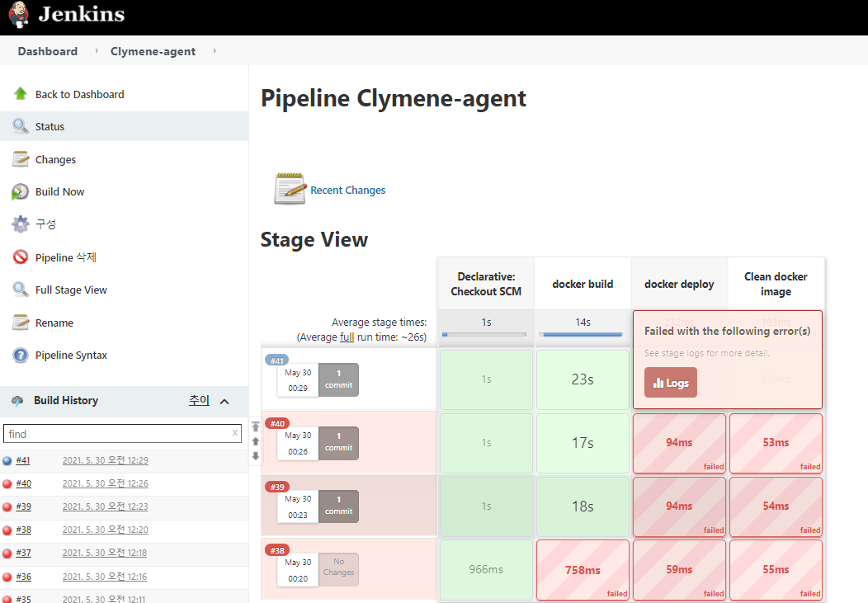Click the red status ball for build #38
The height and width of the screenshot is (603, 868).
click(x=7, y=530)
